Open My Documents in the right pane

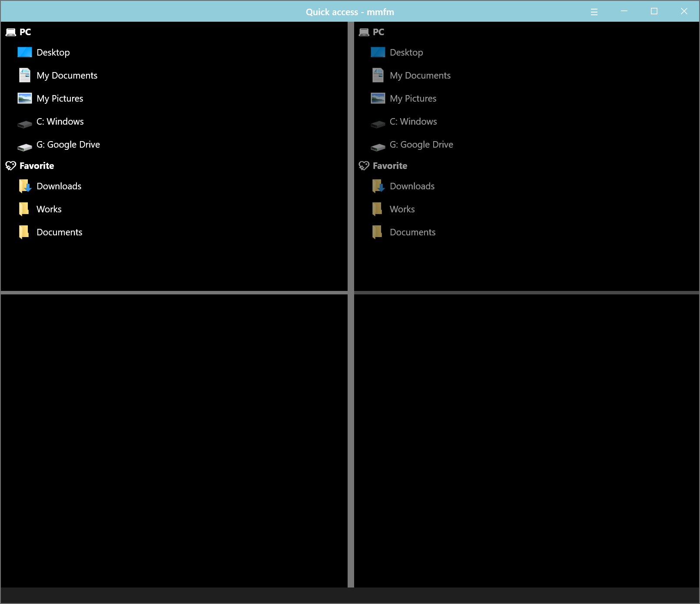(420, 76)
